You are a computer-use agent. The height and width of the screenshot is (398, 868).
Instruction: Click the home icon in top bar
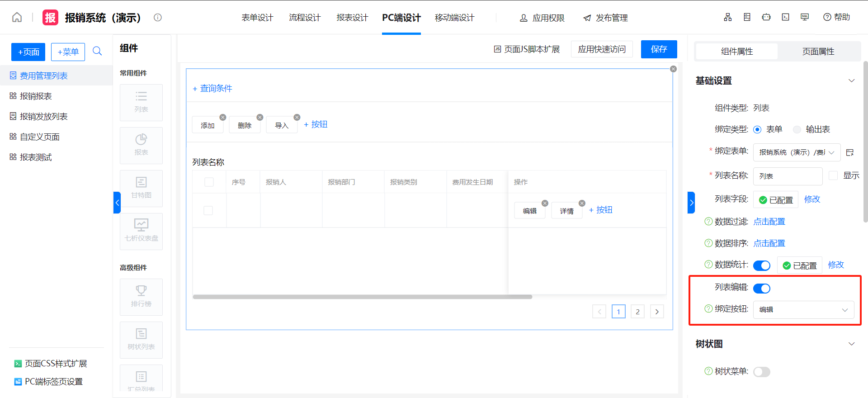click(x=17, y=18)
